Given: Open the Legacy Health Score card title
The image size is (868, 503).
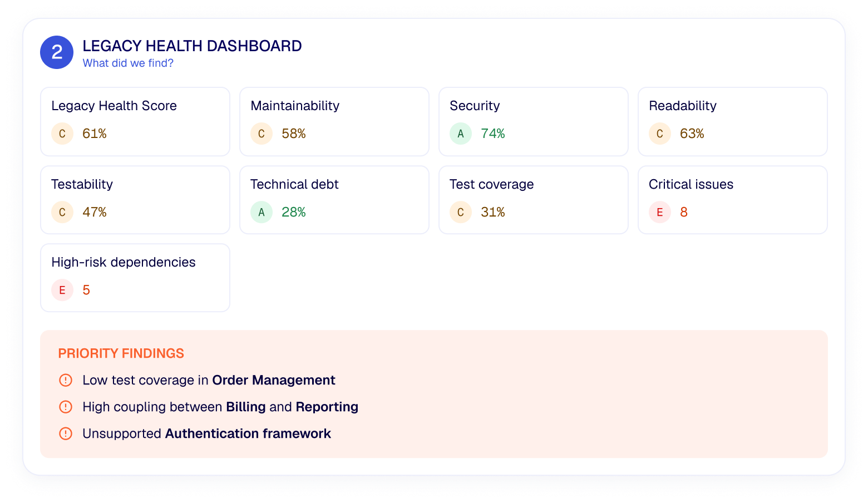Looking at the screenshot, I should pyautogui.click(x=114, y=106).
